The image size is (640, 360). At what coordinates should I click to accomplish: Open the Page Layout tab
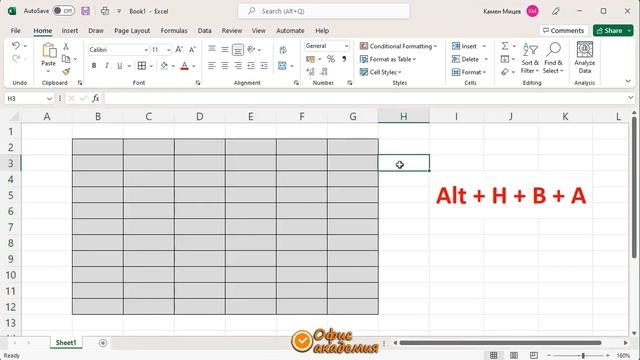pyautogui.click(x=132, y=31)
